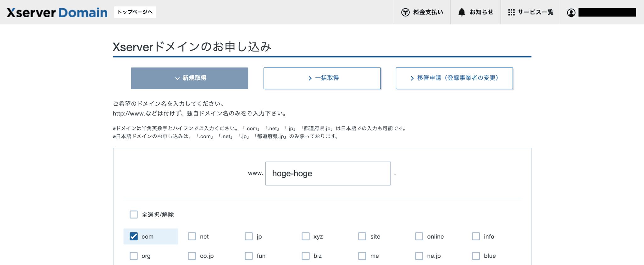Check the co.jp domain checkbox
This screenshot has height=265, width=644.
click(x=192, y=256)
